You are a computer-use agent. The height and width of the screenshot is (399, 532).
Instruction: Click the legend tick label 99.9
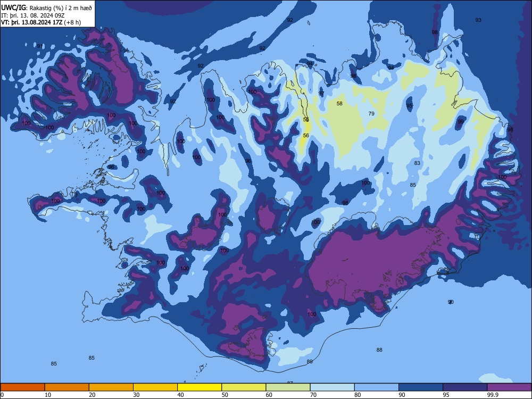[493, 395]
